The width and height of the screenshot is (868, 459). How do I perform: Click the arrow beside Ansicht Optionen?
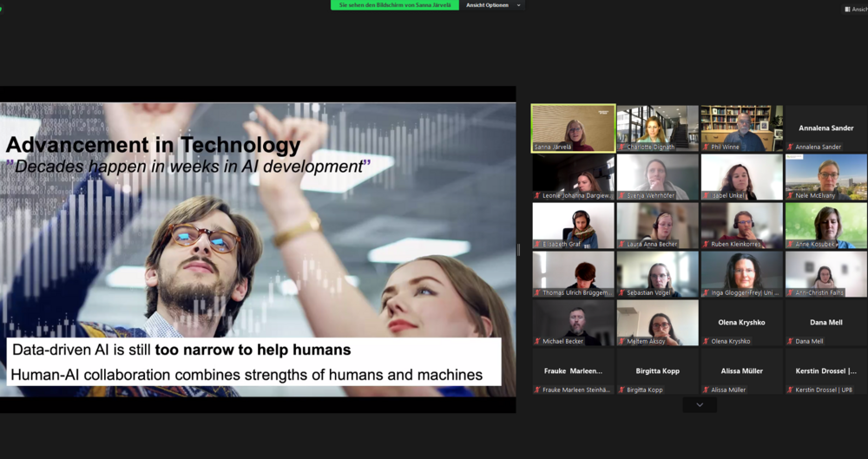point(519,5)
